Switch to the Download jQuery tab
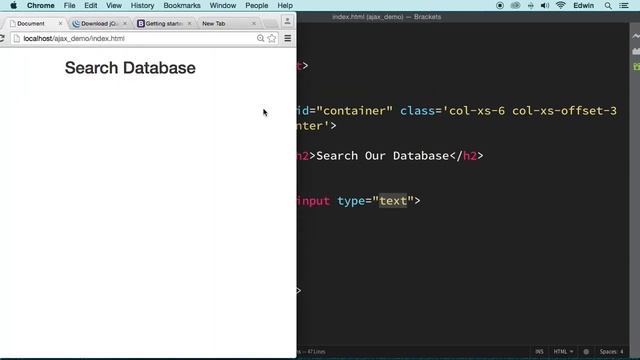The width and height of the screenshot is (640, 360). coord(99,24)
